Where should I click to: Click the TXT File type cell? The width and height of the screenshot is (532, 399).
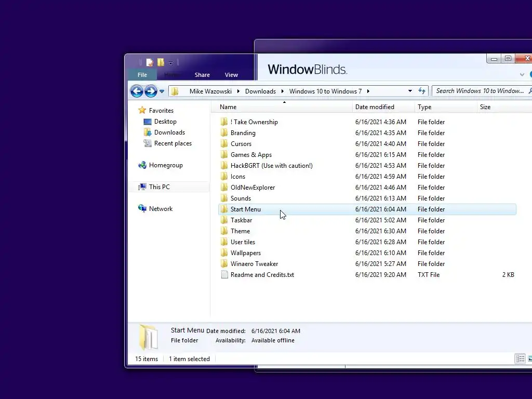pyautogui.click(x=429, y=275)
